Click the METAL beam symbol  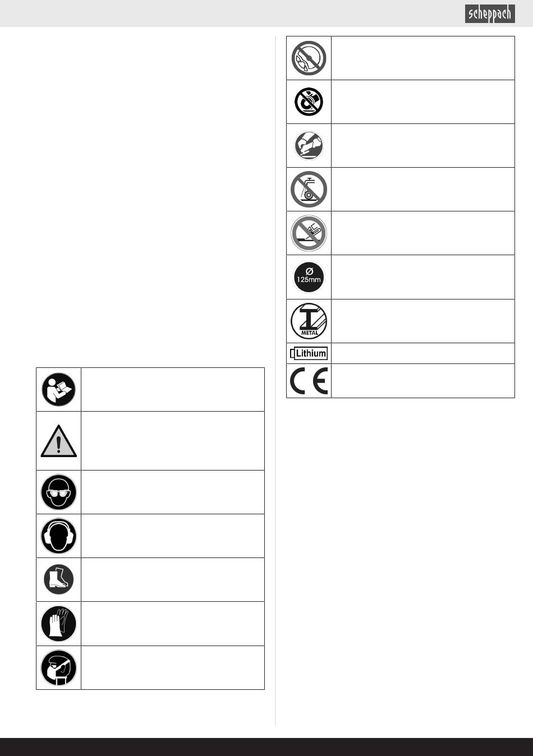pyautogui.click(x=309, y=321)
